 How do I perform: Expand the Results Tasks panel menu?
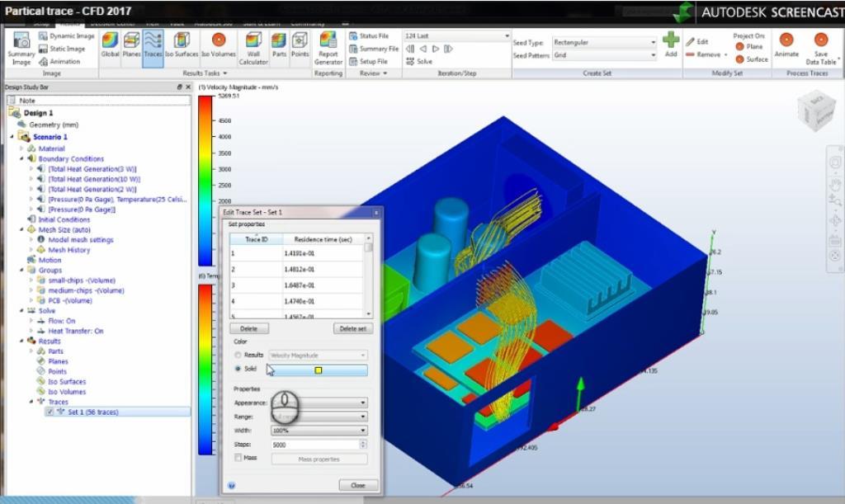coord(205,73)
